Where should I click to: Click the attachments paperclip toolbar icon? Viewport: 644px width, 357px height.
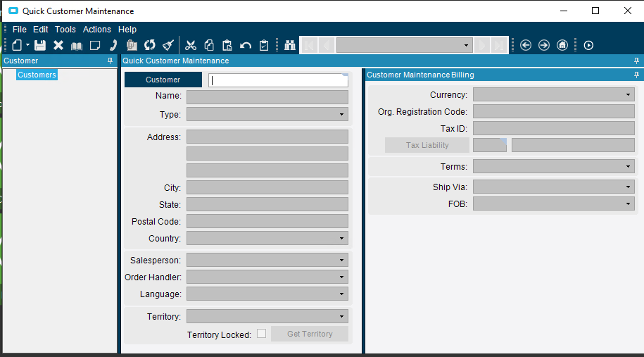pos(132,45)
